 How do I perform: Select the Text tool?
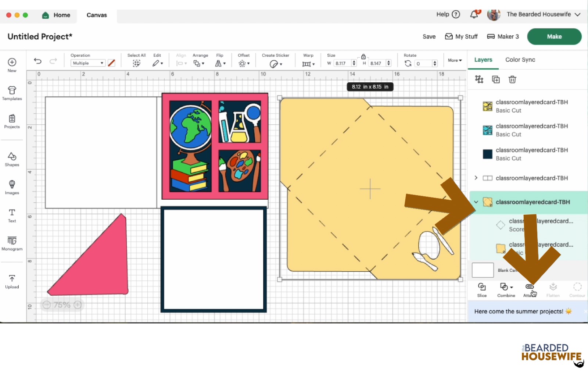(12, 216)
